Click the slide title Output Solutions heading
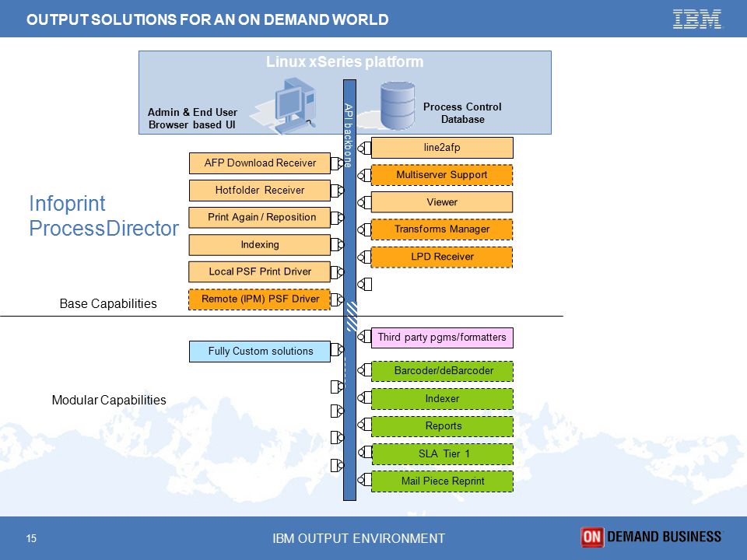 [x=207, y=19]
